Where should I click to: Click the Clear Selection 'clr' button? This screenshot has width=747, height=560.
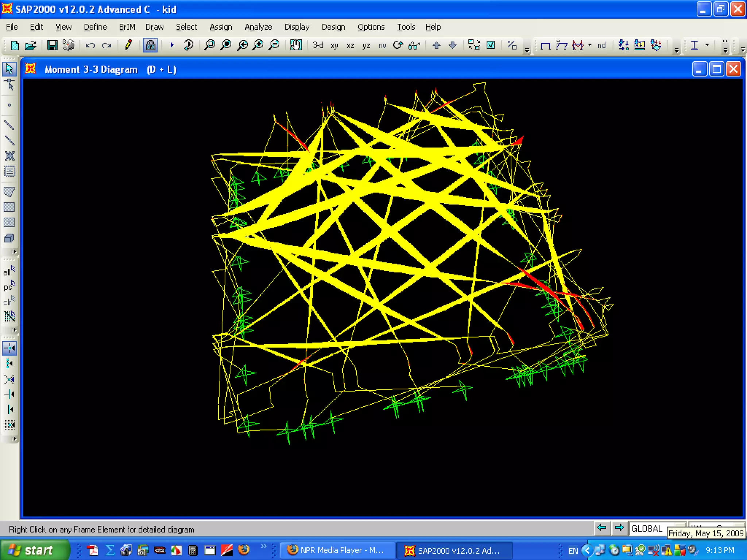point(9,301)
